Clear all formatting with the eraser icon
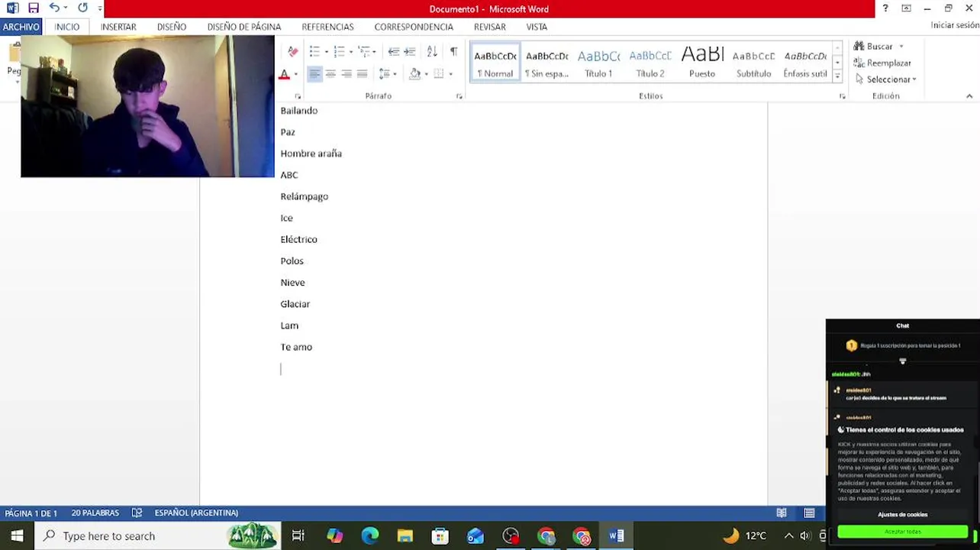Viewport: 980px width, 550px height. (293, 51)
